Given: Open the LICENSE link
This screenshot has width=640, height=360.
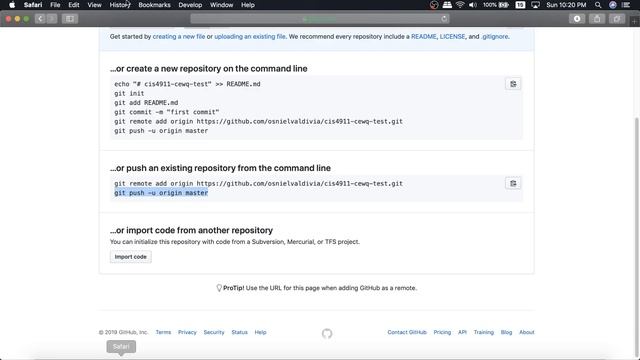Looking at the screenshot, I should (452, 36).
